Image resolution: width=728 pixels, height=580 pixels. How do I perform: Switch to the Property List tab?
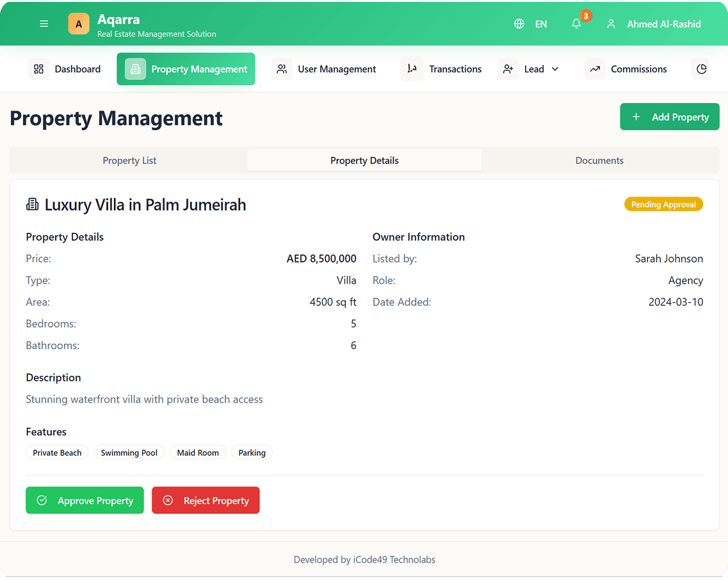click(x=129, y=160)
